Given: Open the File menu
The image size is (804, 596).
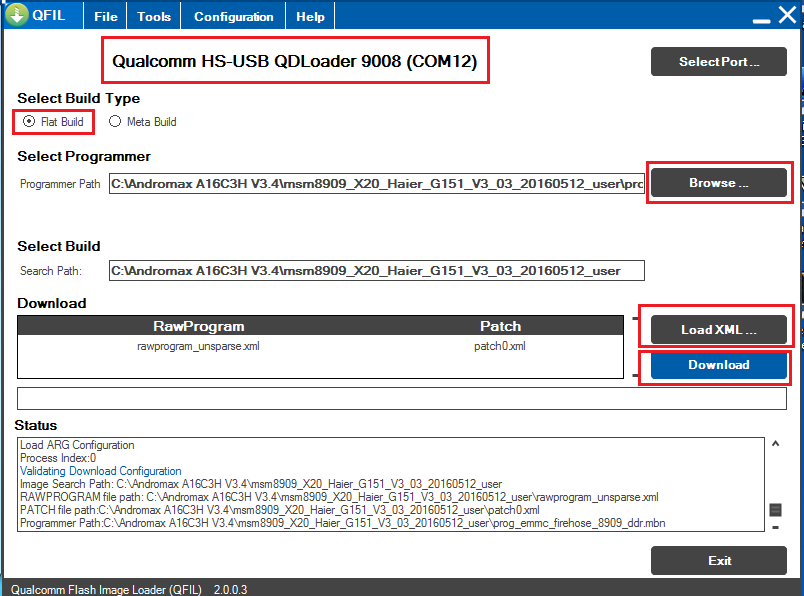Looking at the screenshot, I should tap(106, 16).
